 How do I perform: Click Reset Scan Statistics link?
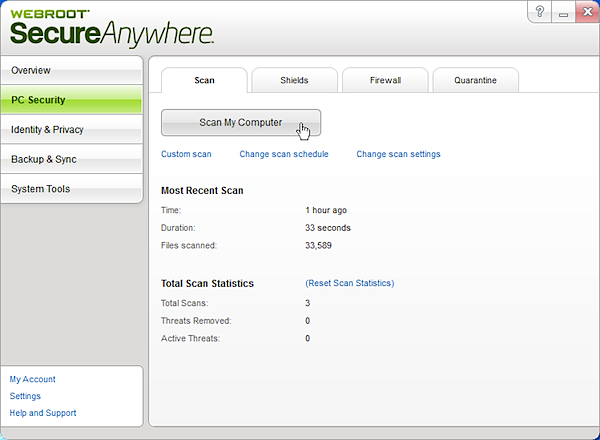[350, 283]
